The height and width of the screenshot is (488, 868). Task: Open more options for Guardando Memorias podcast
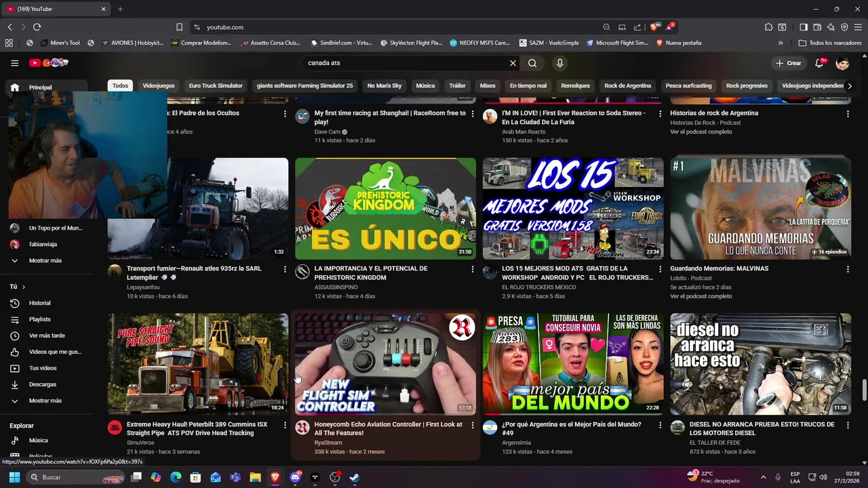(848, 269)
